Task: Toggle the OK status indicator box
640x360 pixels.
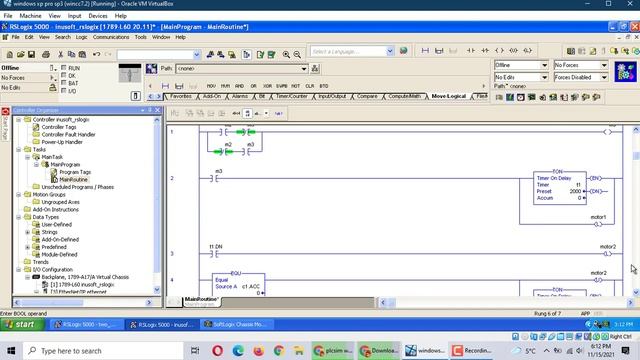Action: [x=64, y=75]
